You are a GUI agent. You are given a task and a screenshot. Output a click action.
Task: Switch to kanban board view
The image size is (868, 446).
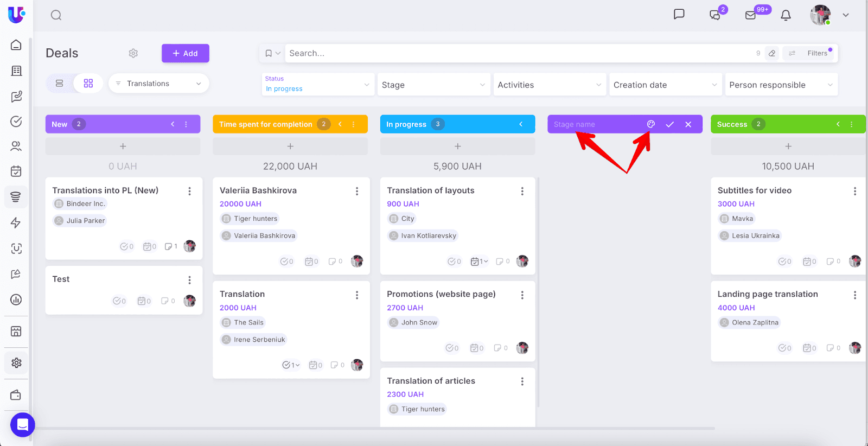click(88, 84)
